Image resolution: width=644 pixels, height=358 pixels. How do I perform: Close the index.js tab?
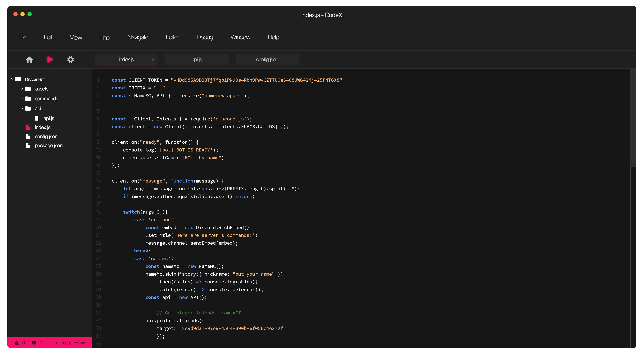[x=153, y=59]
